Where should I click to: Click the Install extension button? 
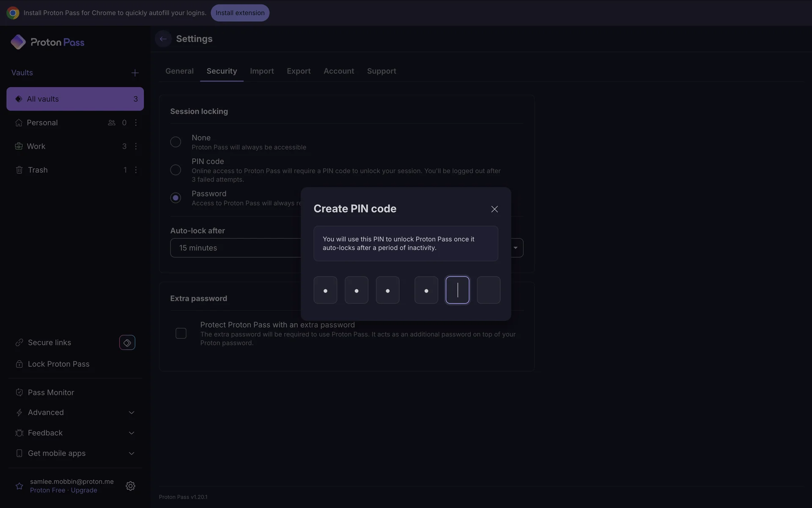click(x=240, y=13)
